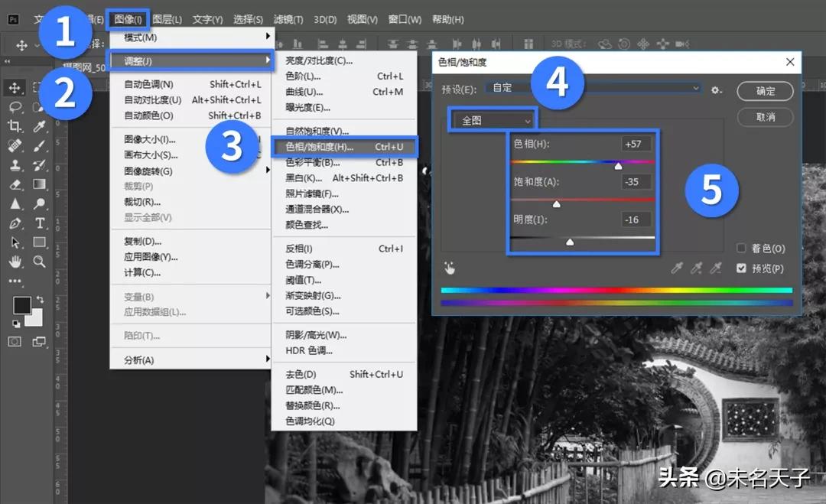
Task: Enable the 着色 (Colorize) checkbox
Action: click(741, 249)
